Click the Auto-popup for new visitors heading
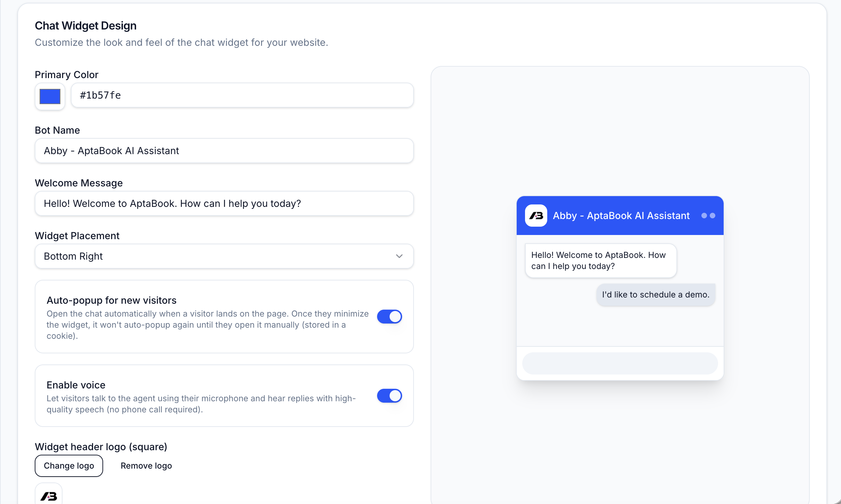The height and width of the screenshot is (504, 841). pyautogui.click(x=111, y=300)
